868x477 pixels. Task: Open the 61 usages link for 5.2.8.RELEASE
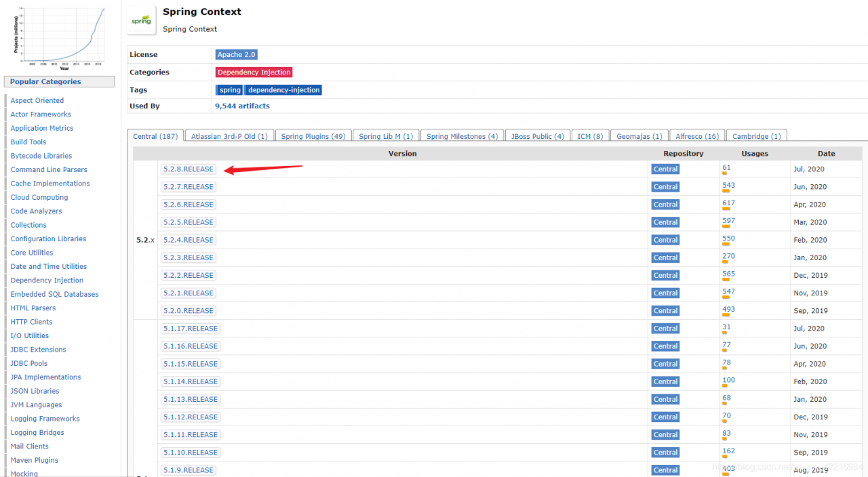pyautogui.click(x=726, y=167)
